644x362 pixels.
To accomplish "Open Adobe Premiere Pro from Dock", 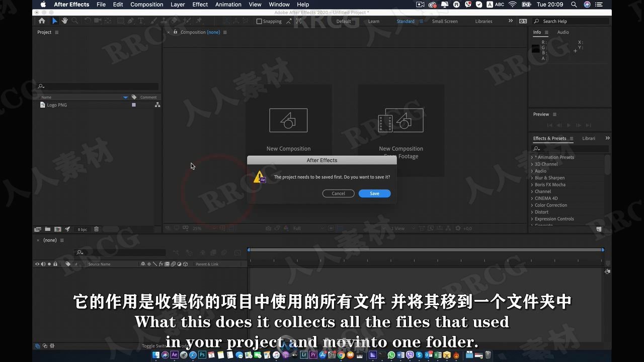I will 313,355.
